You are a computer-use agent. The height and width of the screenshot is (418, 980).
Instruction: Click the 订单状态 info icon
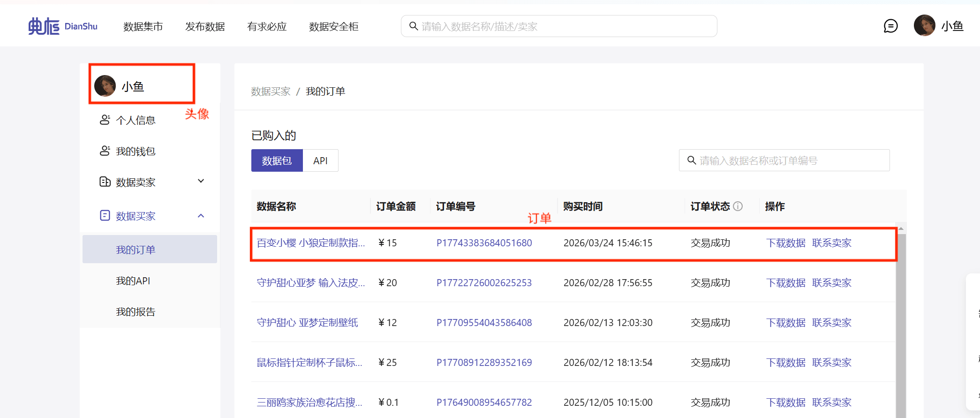(x=738, y=206)
